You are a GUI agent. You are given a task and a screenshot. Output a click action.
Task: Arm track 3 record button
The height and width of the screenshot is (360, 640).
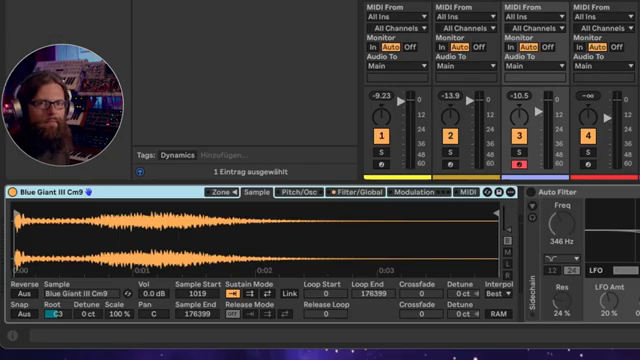[519, 164]
